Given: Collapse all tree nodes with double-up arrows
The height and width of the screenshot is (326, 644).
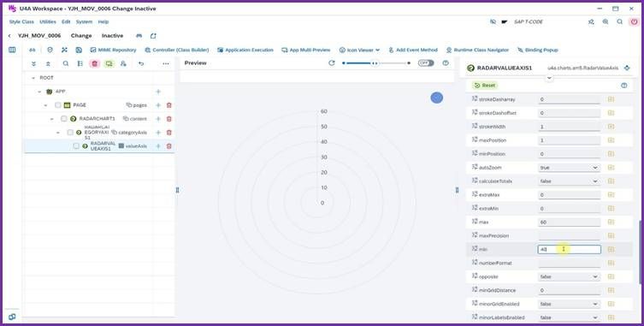Looking at the screenshot, I should (x=48, y=63).
